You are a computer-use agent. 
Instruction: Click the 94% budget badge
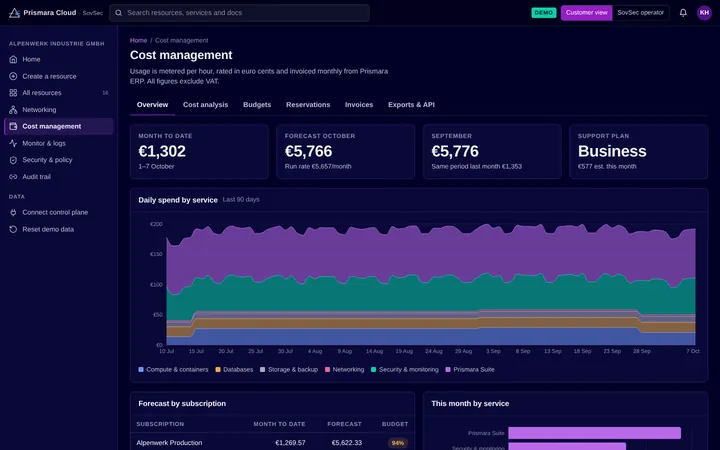398,443
